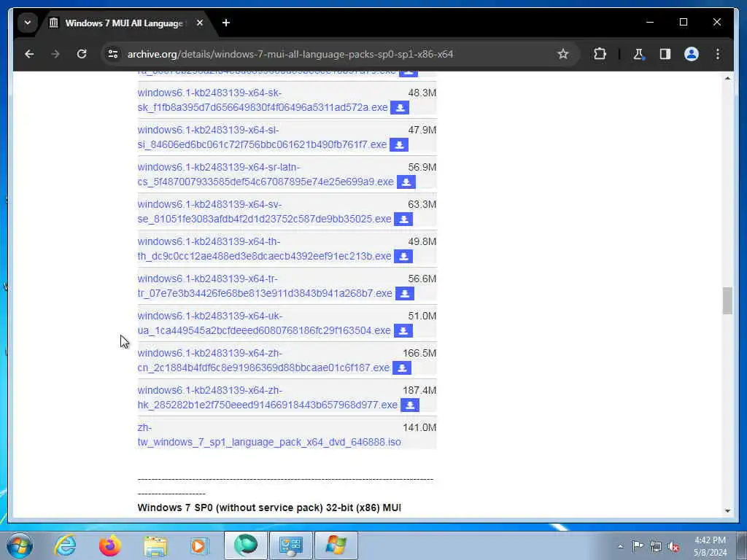Download icon for x64-sv-se exe
Image resolution: width=747 pixels, height=560 pixels.
(x=403, y=219)
